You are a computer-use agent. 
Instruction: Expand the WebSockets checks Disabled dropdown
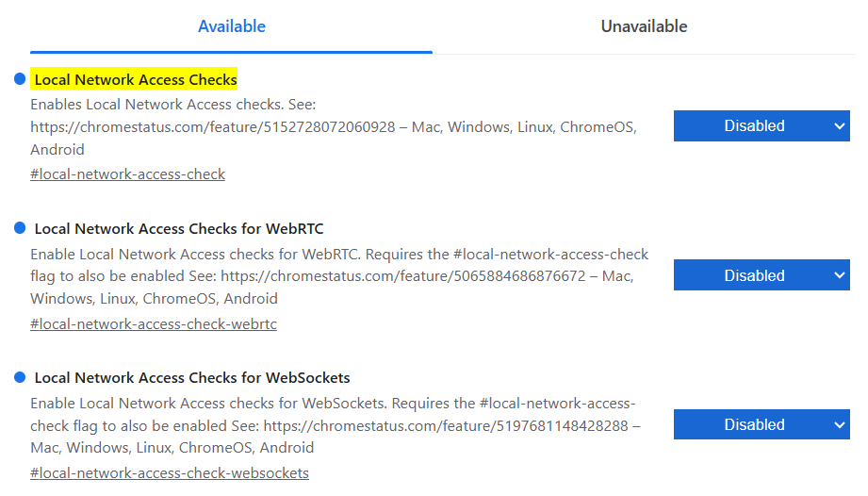point(762,424)
